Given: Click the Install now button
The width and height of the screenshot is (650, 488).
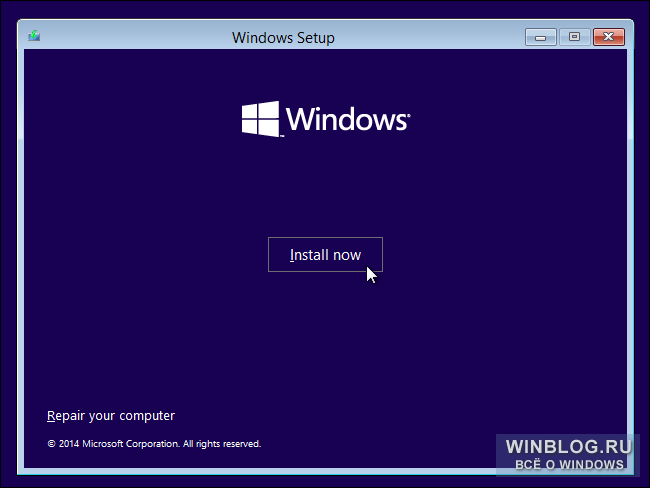Looking at the screenshot, I should pyautogui.click(x=325, y=255).
